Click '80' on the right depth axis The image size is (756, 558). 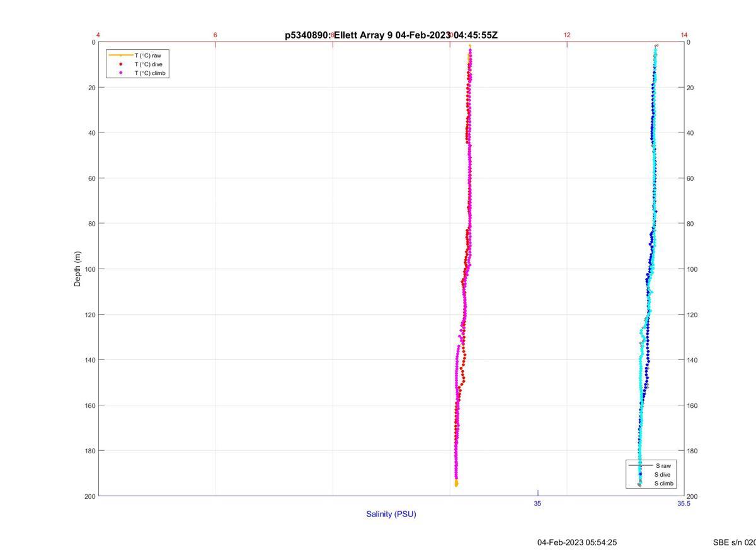tap(690, 224)
